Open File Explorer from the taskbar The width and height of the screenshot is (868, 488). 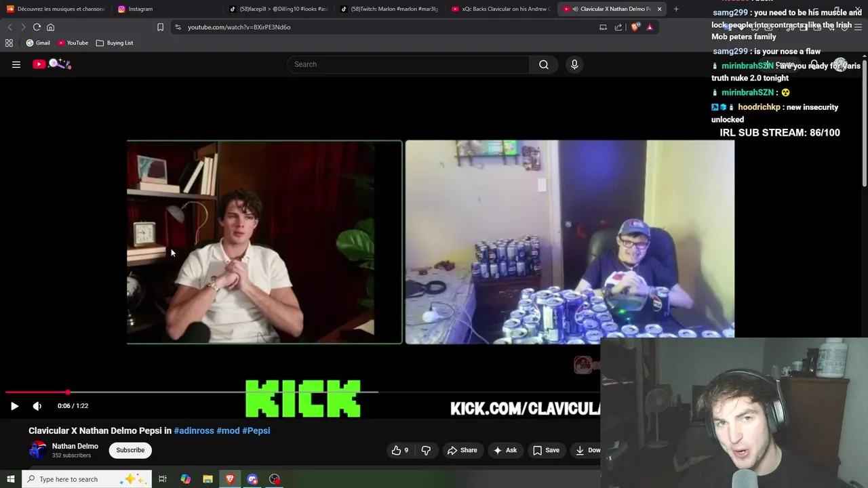[208, 479]
